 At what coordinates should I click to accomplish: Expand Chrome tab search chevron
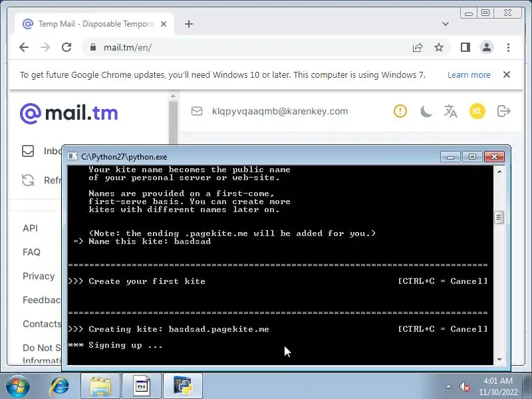point(446,24)
